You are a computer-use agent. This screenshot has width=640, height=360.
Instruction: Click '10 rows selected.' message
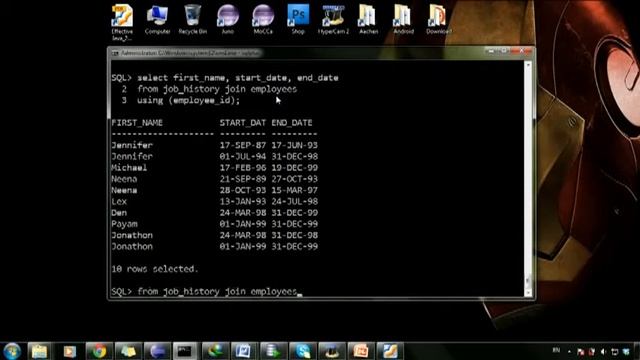(155, 269)
